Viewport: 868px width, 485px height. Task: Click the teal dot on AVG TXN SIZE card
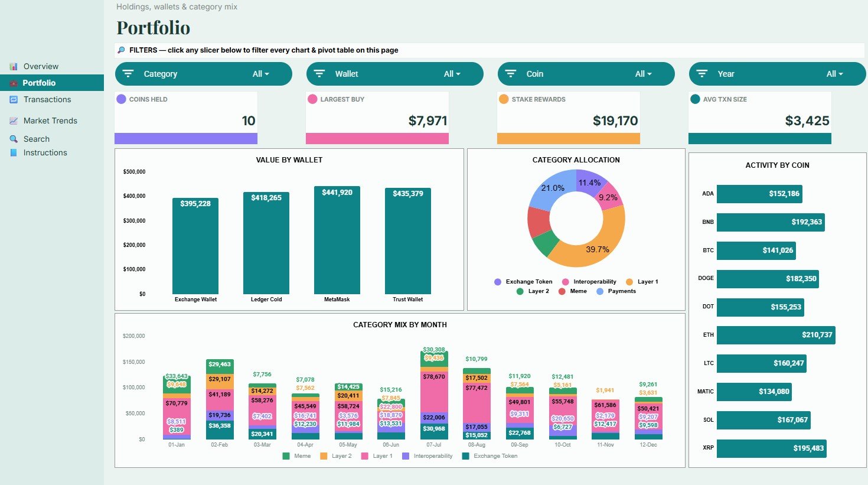(695, 99)
